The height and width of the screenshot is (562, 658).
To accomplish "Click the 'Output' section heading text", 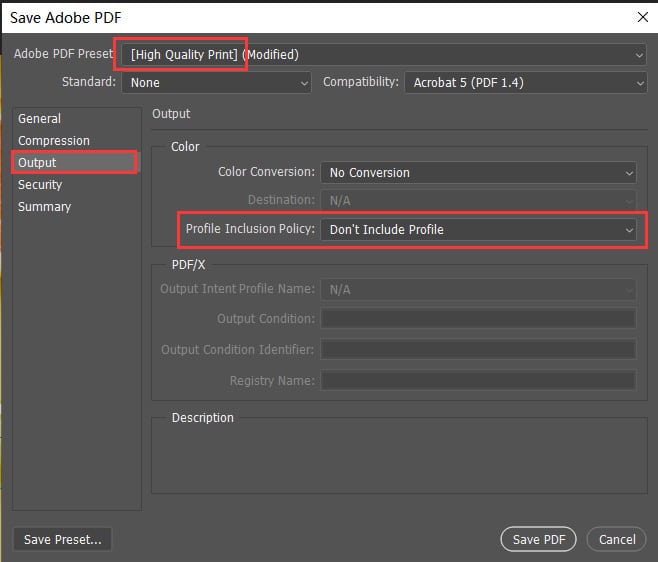I will pyautogui.click(x=171, y=114).
